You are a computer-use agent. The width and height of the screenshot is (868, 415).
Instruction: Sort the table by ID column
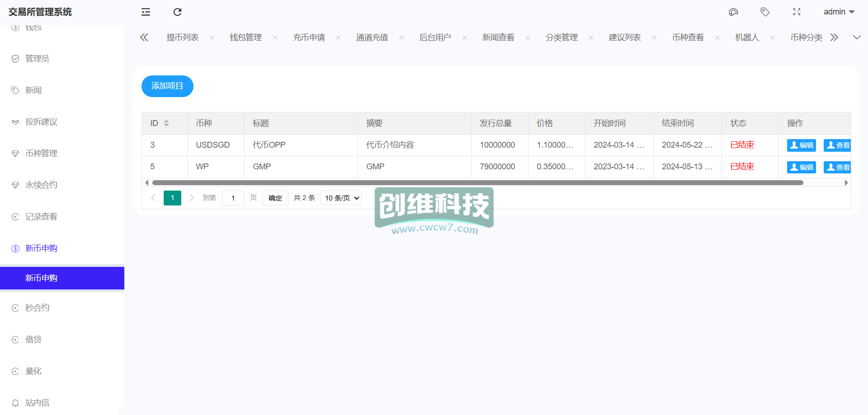(166, 123)
